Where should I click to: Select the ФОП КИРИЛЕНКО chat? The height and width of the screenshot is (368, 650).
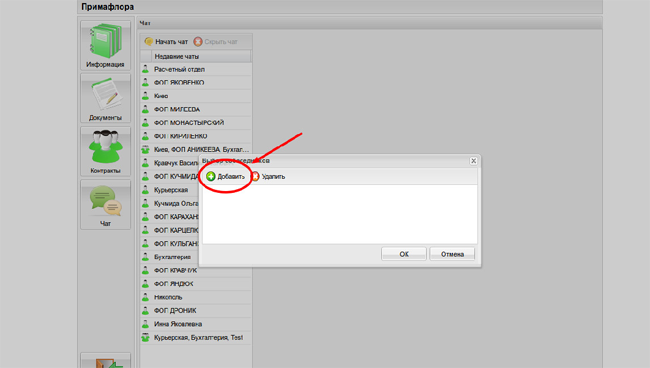click(196, 136)
